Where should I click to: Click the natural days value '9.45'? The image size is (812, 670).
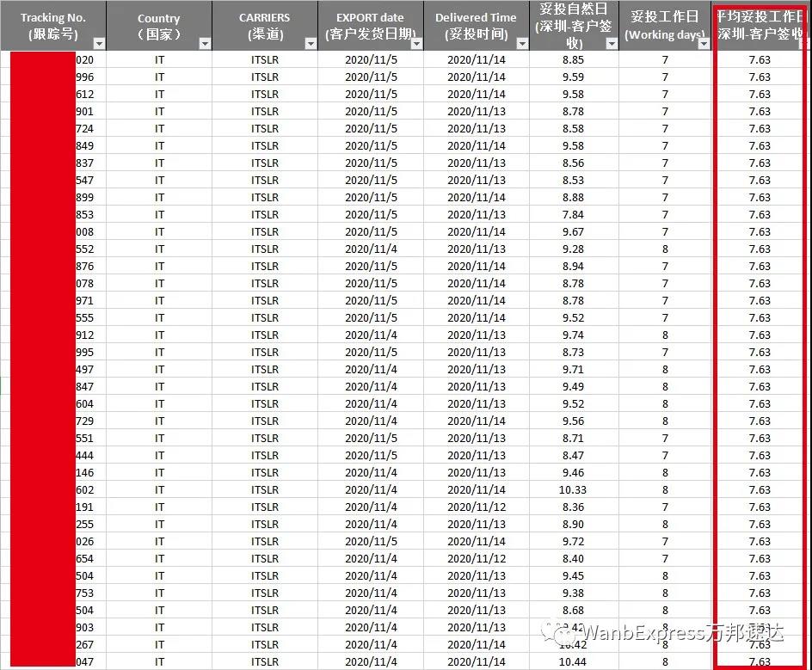573,575
